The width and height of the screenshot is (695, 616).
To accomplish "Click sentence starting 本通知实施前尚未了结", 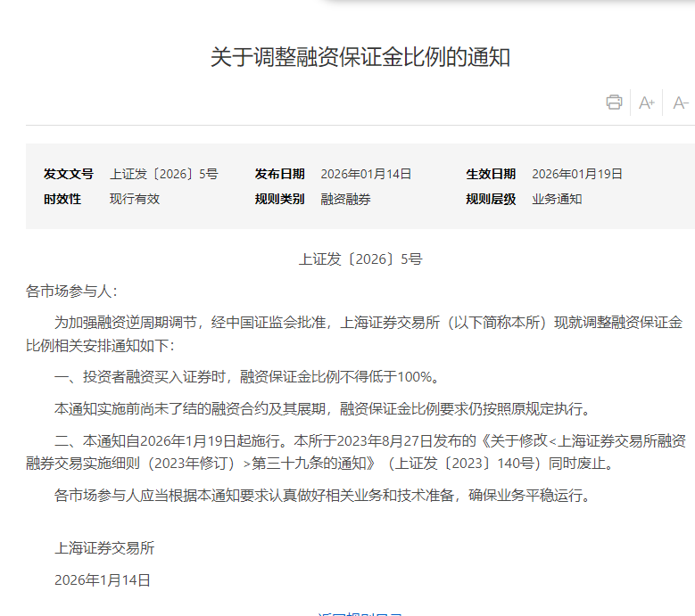I will pyautogui.click(x=323, y=409).
